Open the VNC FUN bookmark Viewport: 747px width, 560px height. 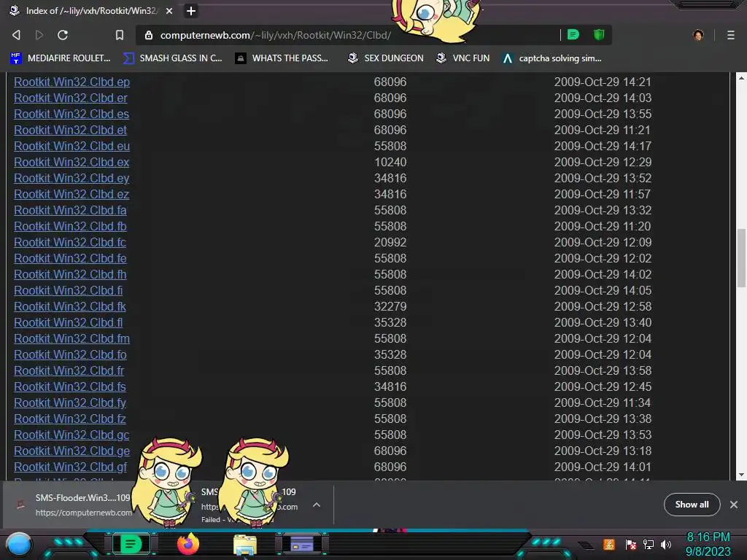(463, 58)
